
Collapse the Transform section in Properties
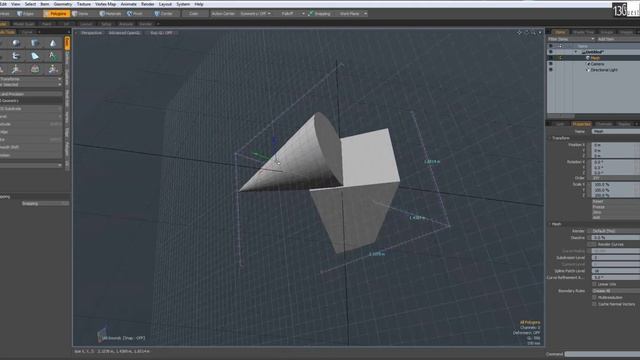[x=549, y=138]
